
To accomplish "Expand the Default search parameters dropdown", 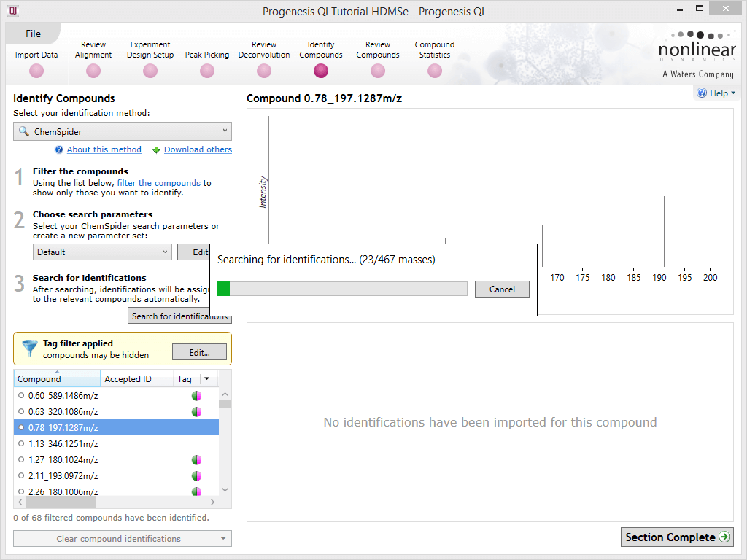I will (x=102, y=252).
